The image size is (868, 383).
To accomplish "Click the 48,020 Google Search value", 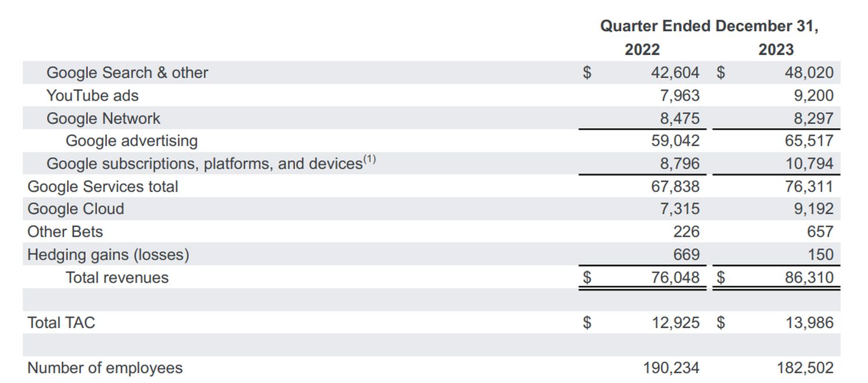I will [x=809, y=73].
